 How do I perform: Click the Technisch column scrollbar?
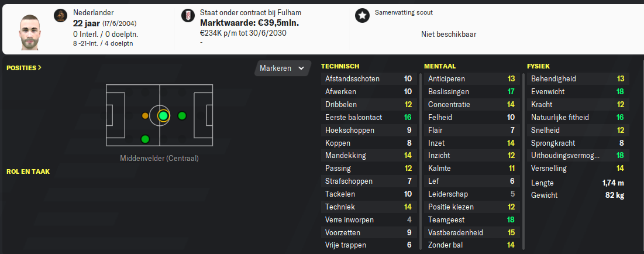421,162
